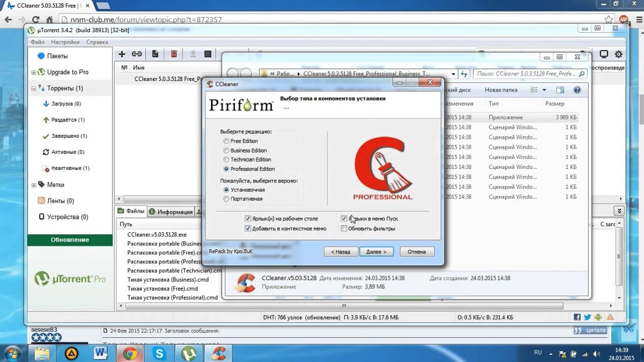Switch to the Информация tab in µTorrent
Viewport: 644px width, 362px height.
pos(171,212)
